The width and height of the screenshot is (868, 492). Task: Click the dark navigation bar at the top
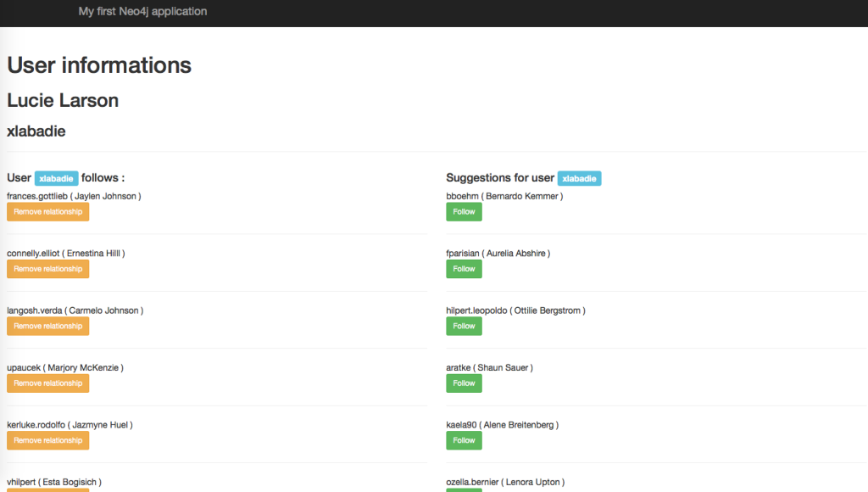pyautogui.click(x=434, y=11)
